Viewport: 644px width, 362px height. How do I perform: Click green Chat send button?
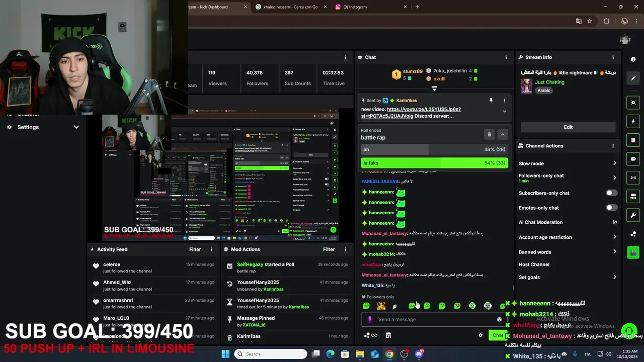click(498, 335)
